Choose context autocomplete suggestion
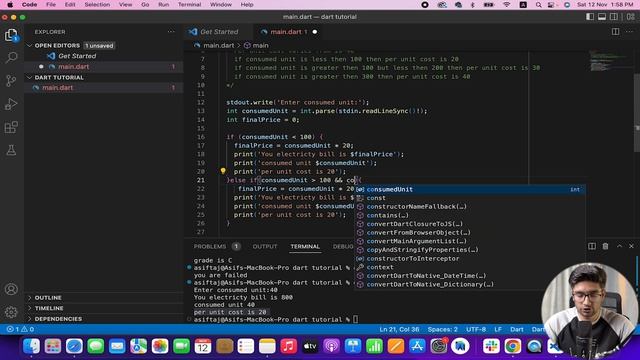 (x=470, y=267)
